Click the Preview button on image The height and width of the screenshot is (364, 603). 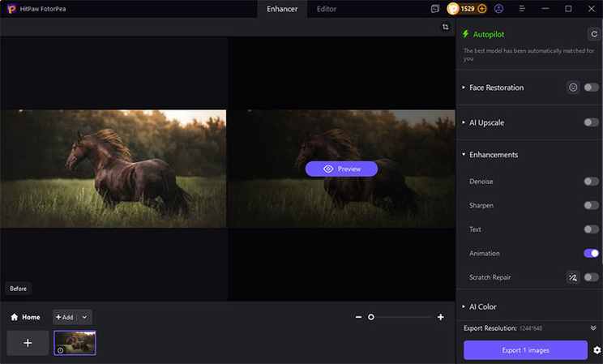tap(341, 169)
